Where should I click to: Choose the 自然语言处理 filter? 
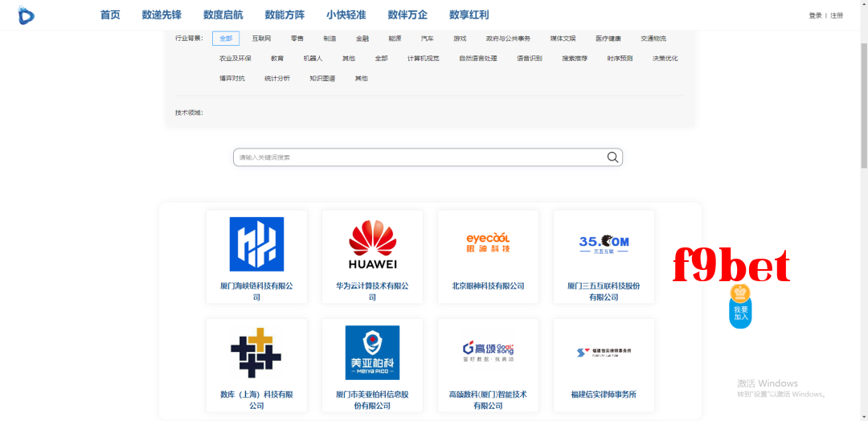[477, 58]
